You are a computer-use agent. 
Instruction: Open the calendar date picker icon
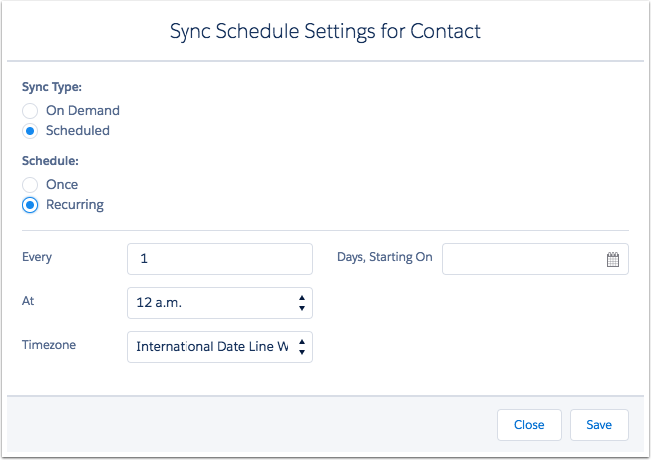tap(613, 260)
